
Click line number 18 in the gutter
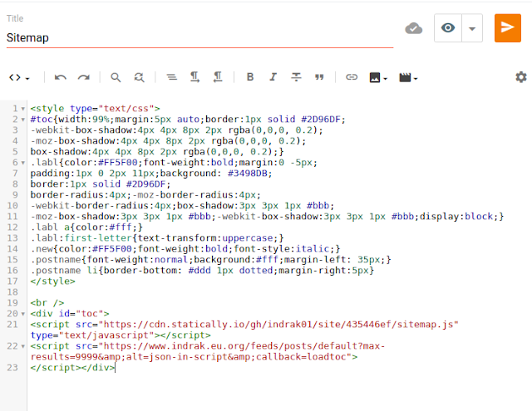[x=12, y=292]
